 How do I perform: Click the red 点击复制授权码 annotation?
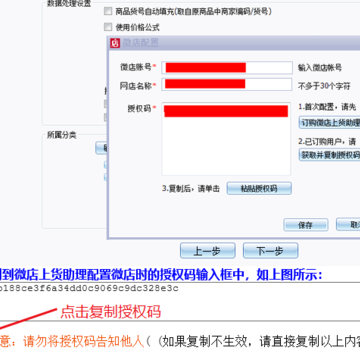[x=110, y=312]
